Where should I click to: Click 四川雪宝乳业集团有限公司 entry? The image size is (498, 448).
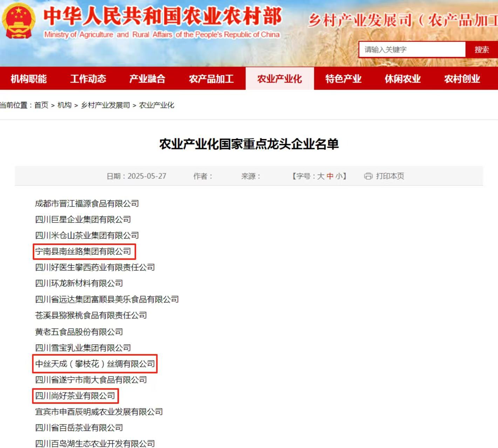83,348
